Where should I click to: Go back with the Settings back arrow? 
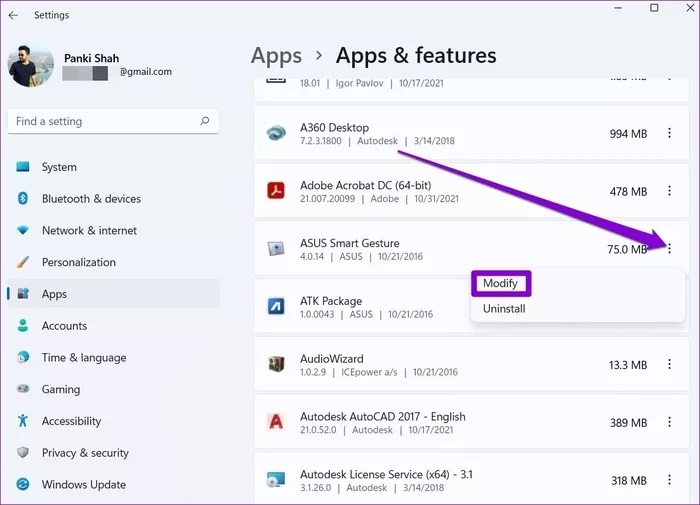pos(13,15)
